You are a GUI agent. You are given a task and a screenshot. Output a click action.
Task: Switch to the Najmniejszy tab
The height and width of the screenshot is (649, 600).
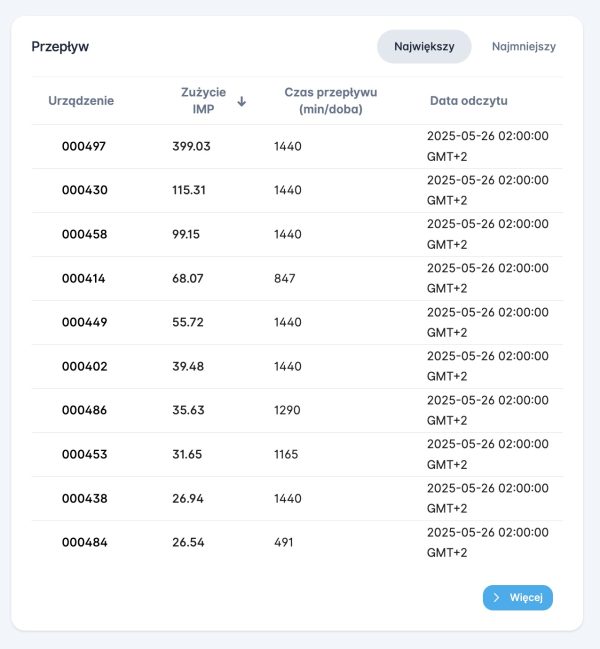click(523, 46)
